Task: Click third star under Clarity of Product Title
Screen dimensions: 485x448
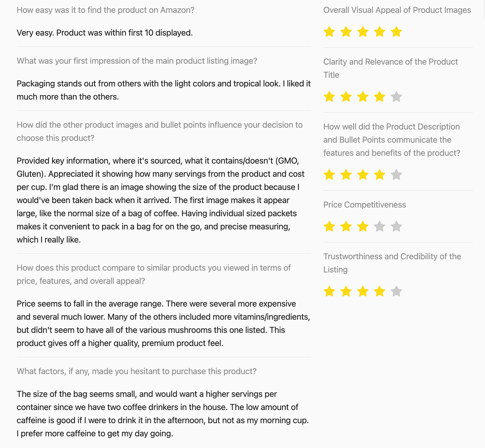Action: pyautogui.click(x=363, y=97)
